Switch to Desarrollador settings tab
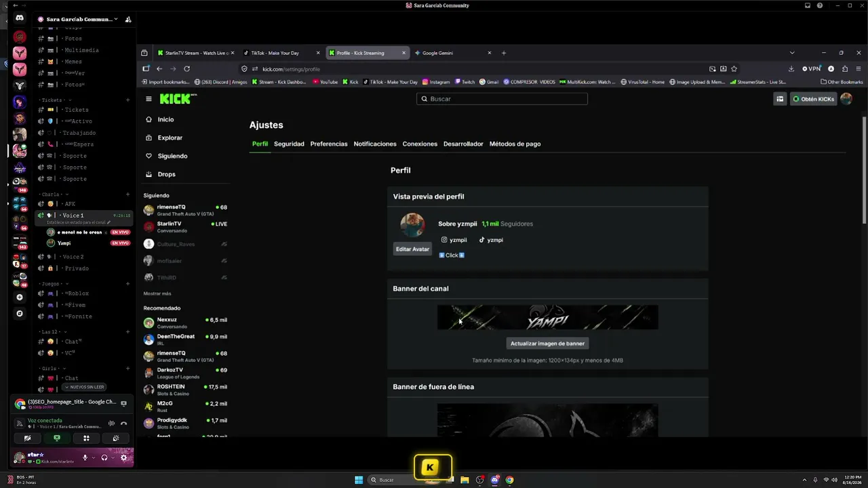The height and width of the screenshot is (488, 868). (x=463, y=144)
